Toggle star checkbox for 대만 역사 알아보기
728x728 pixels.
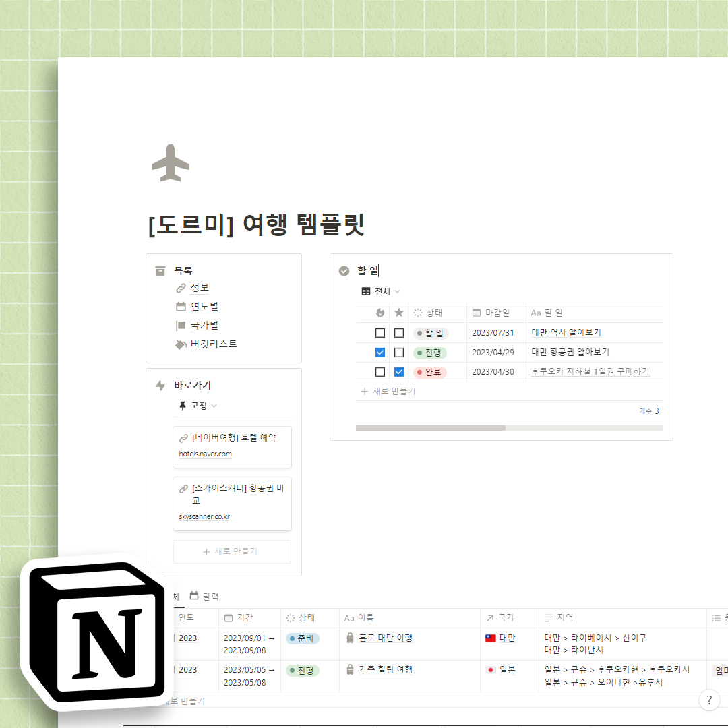(399, 333)
